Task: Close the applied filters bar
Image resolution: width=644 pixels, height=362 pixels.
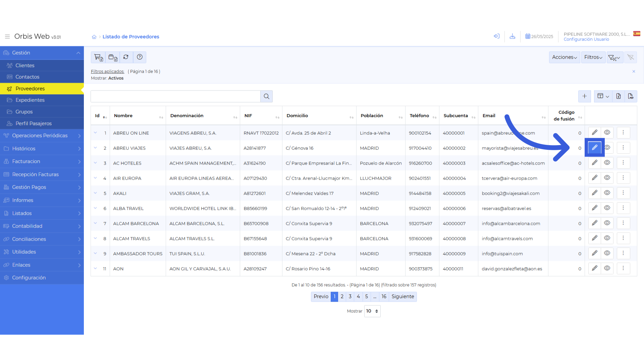Action: tap(634, 71)
